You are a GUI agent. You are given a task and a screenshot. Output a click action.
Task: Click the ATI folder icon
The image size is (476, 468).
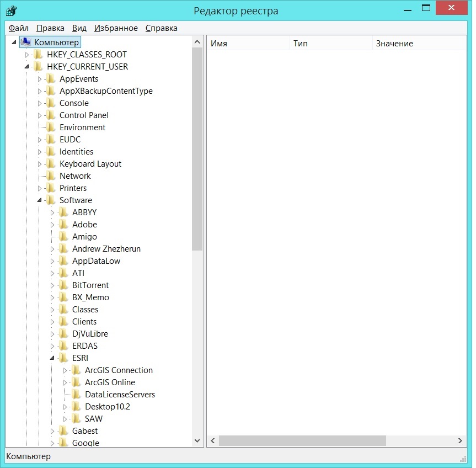[x=64, y=273]
